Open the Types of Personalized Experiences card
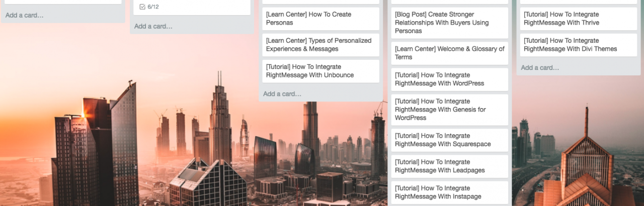This screenshot has width=644, height=206. (x=320, y=45)
